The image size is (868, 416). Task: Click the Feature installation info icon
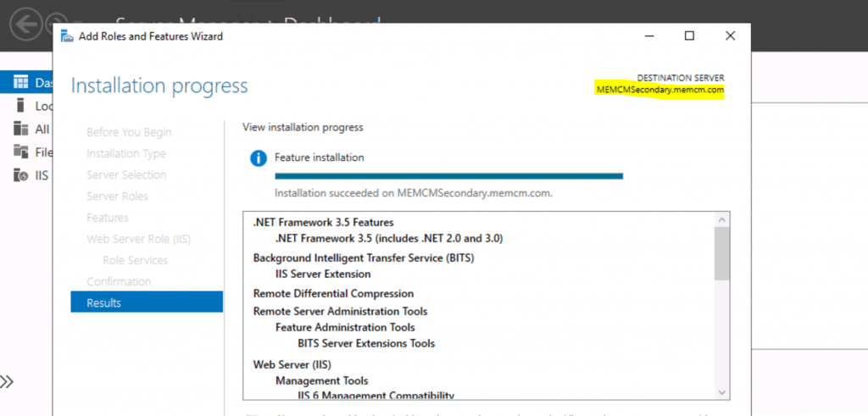(259, 158)
